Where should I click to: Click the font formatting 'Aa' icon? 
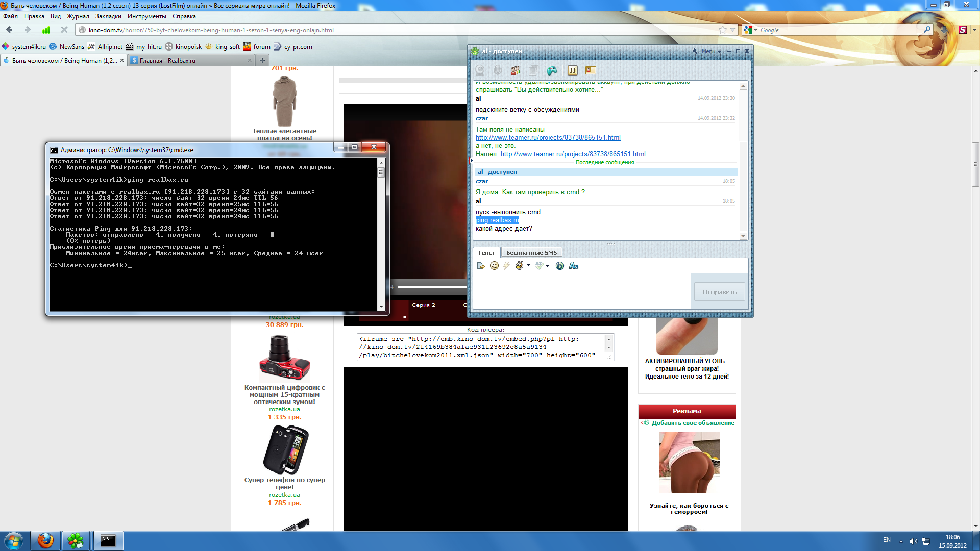pos(574,266)
